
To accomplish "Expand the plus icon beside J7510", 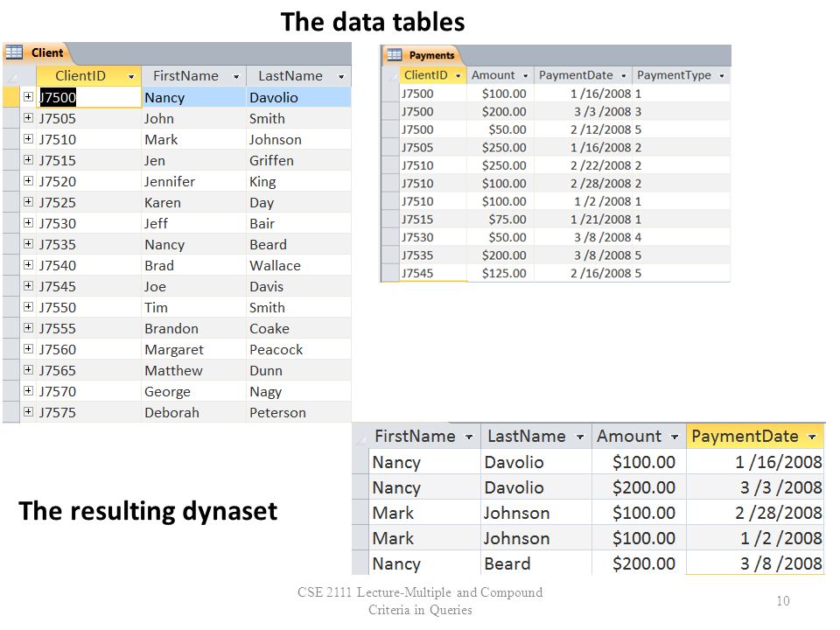I will 28,139.
